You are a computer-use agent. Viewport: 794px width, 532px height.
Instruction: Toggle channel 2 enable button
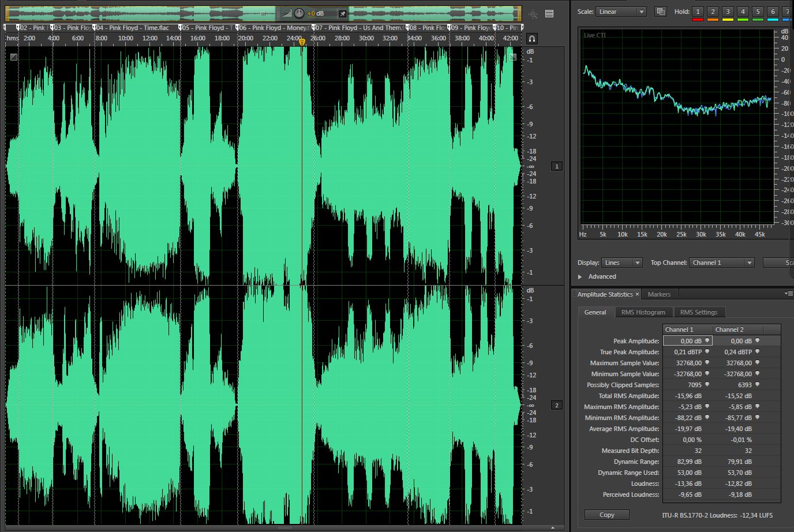click(x=556, y=405)
